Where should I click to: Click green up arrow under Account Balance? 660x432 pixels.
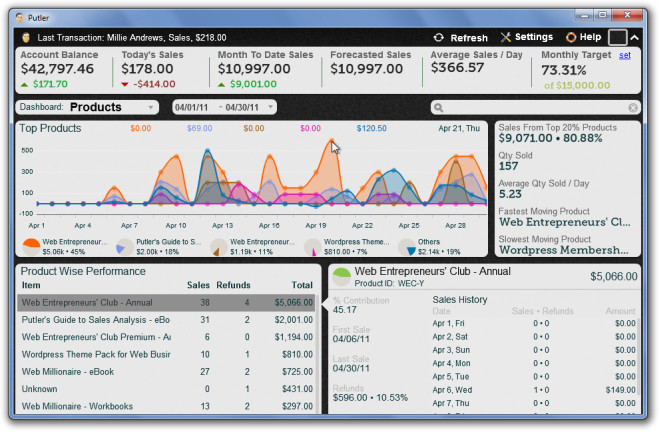coord(25,85)
